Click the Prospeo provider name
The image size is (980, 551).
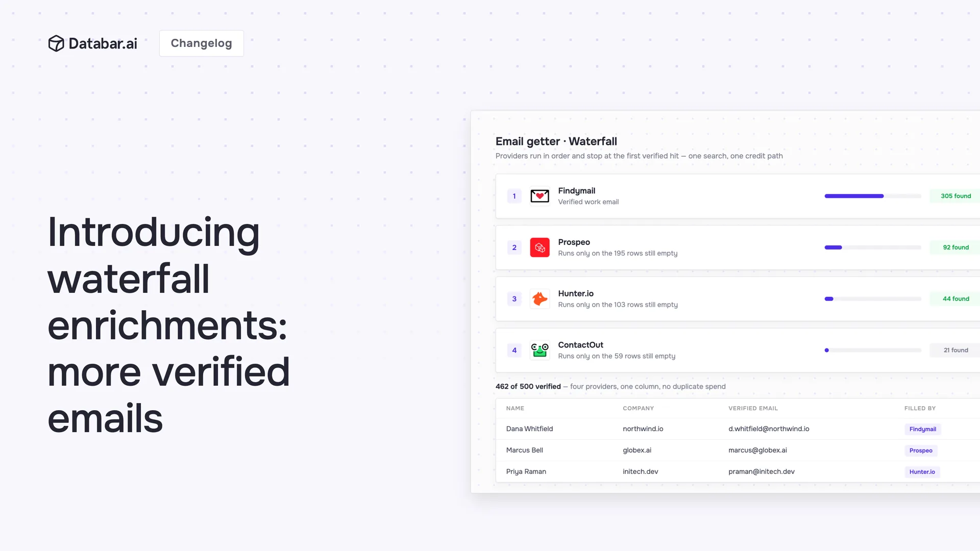click(574, 242)
